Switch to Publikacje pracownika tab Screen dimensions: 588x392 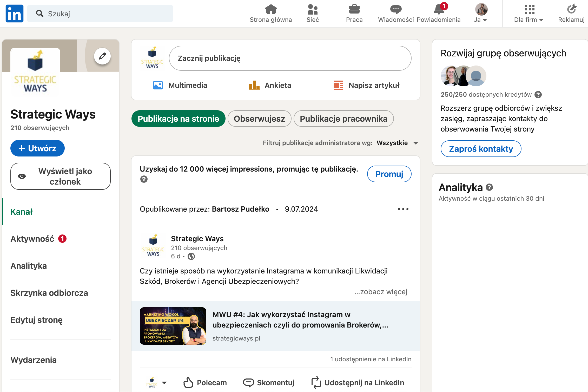click(343, 119)
